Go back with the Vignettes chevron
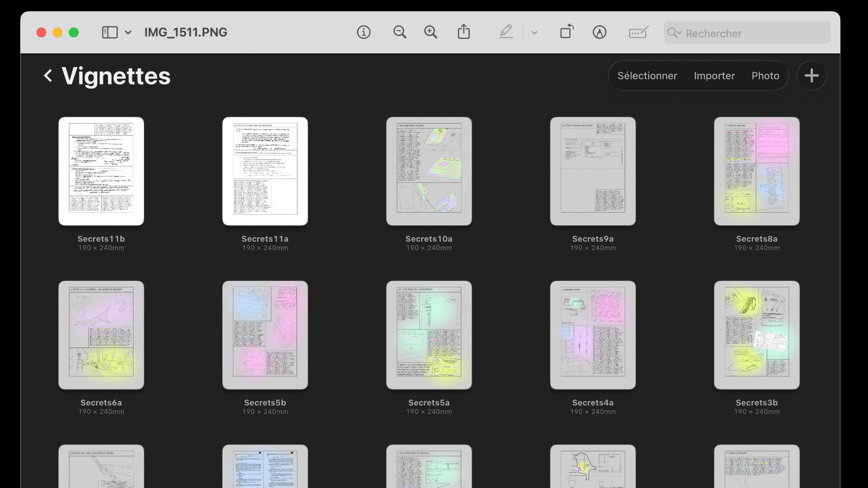The image size is (868, 488). pyautogui.click(x=48, y=75)
